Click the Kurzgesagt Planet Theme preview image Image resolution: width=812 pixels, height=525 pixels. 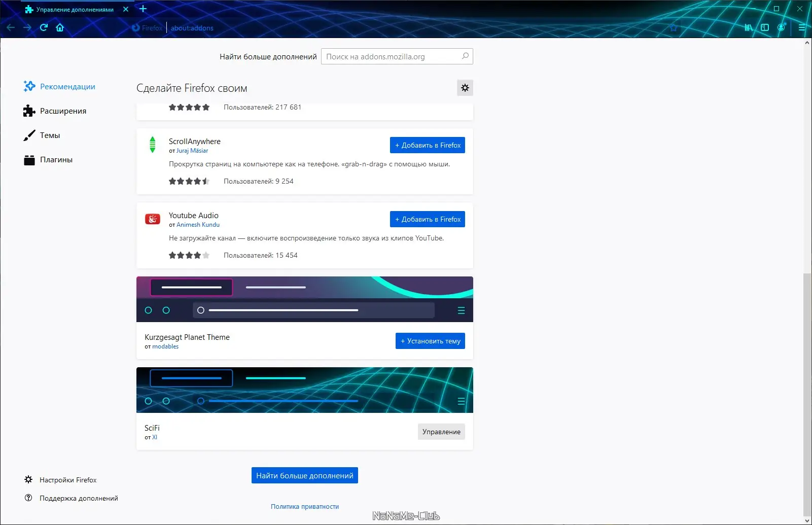[x=305, y=299]
